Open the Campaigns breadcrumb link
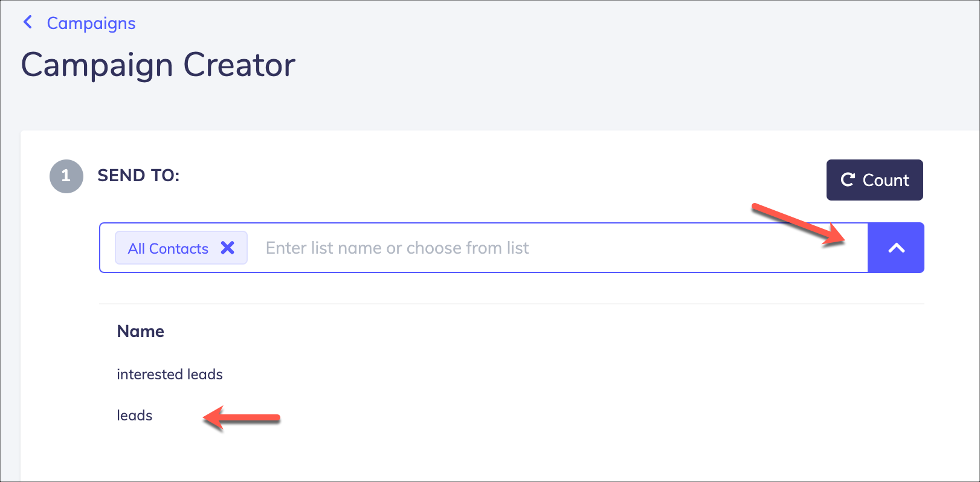This screenshot has width=980, height=482. (91, 23)
